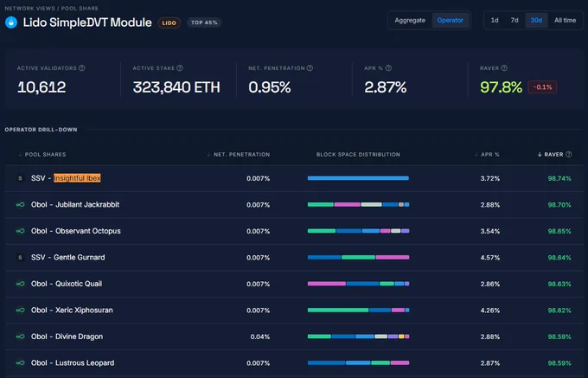The width and height of the screenshot is (588, 378).
Task: Switch to Operator view
Action: [450, 20]
